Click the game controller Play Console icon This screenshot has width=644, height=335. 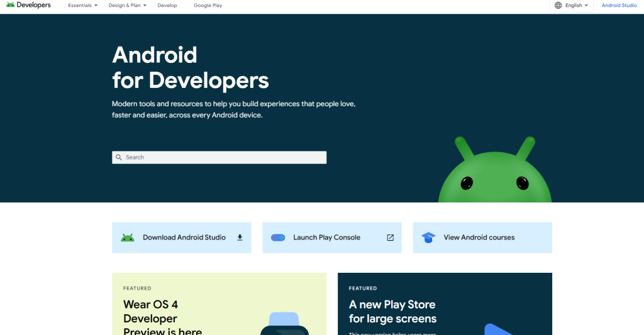click(x=278, y=238)
